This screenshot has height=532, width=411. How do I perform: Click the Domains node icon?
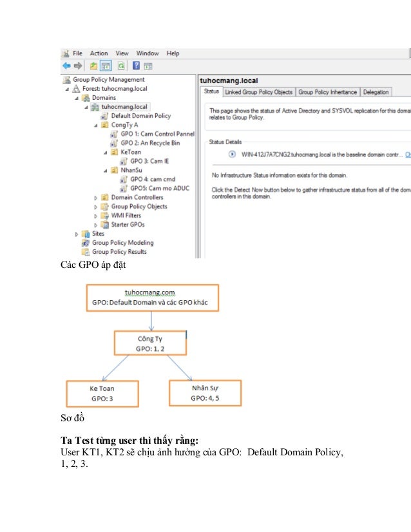86,98
